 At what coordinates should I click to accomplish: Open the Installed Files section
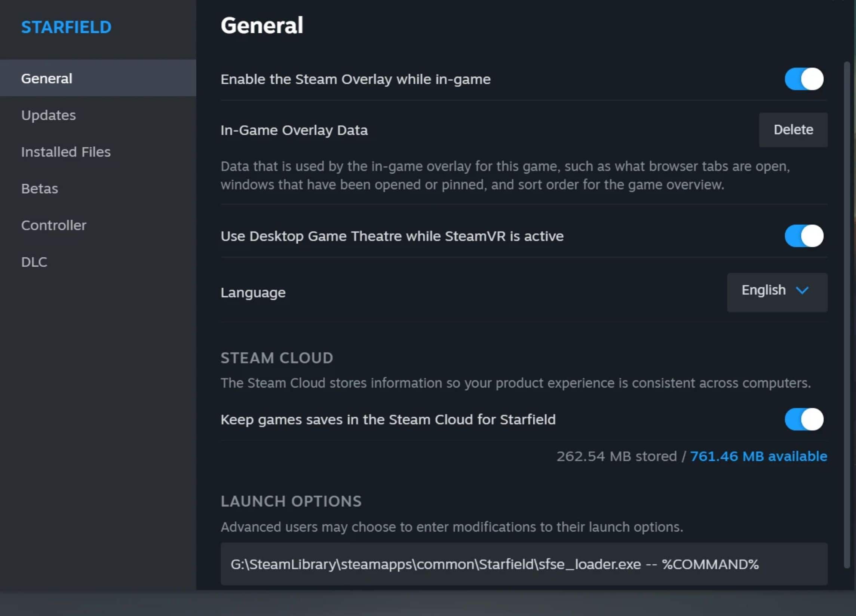[66, 152]
